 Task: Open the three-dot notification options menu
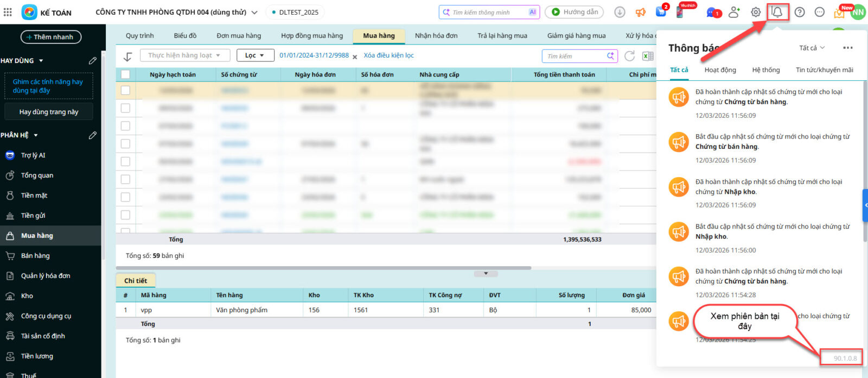pos(847,48)
